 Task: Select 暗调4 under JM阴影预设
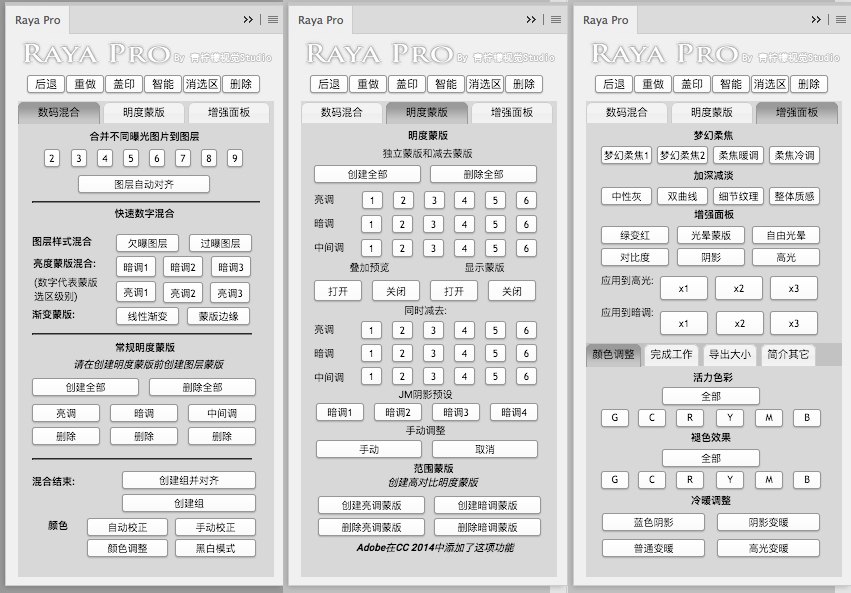point(514,412)
